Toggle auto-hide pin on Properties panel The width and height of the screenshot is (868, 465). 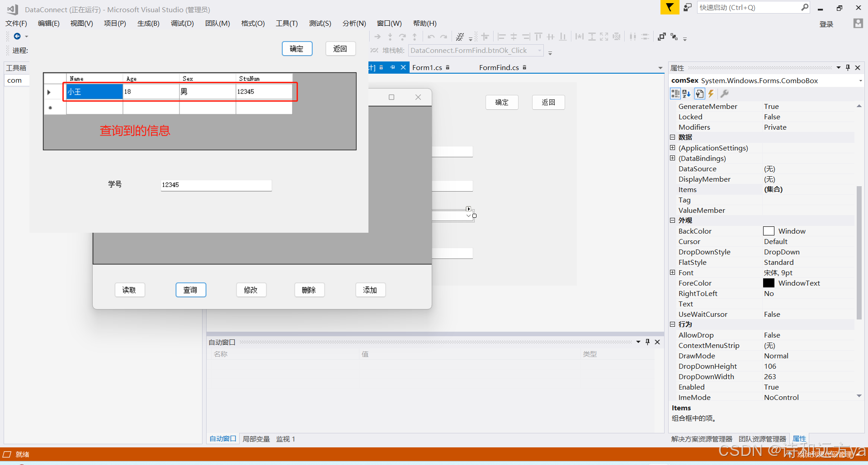click(x=848, y=68)
